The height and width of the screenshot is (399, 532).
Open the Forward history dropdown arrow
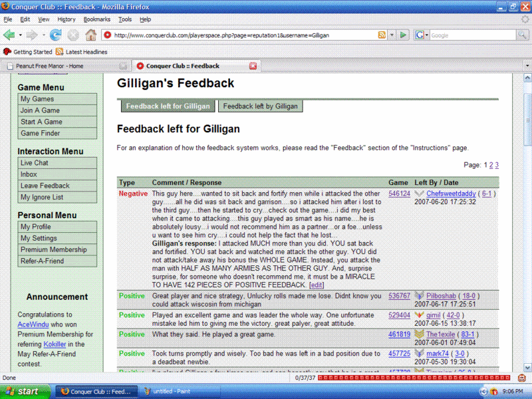[43, 35]
